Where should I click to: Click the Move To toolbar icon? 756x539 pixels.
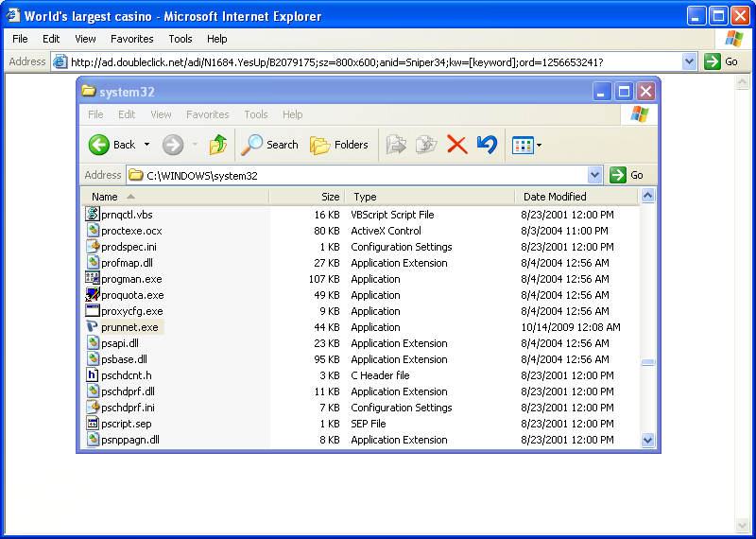click(x=396, y=145)
